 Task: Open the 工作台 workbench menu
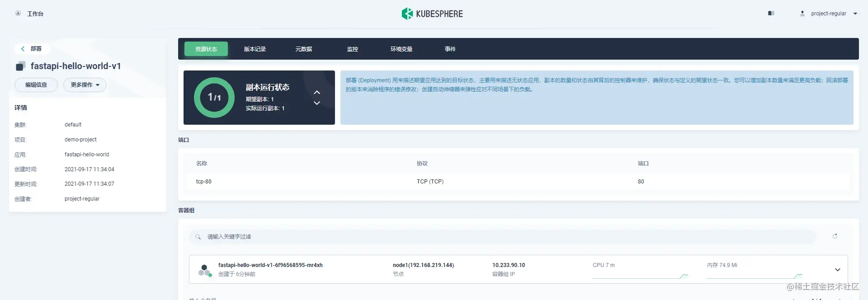tap(35, 14)
